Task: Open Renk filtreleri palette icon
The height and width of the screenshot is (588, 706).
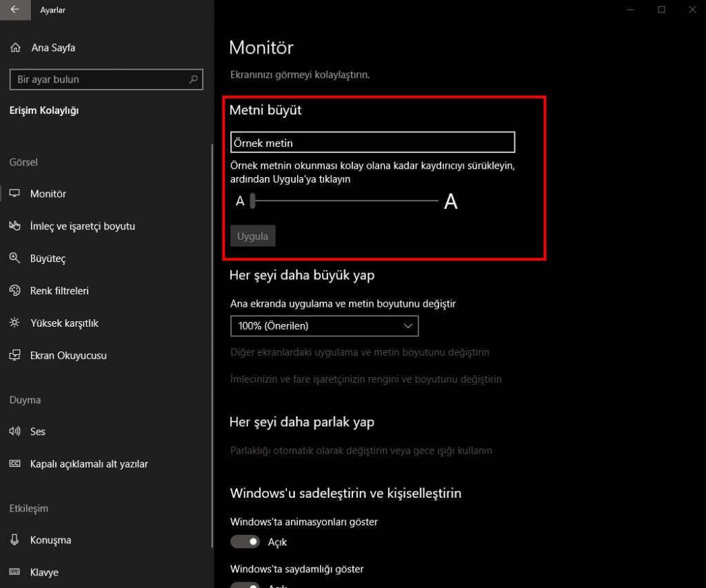Action: click(15, 291)
